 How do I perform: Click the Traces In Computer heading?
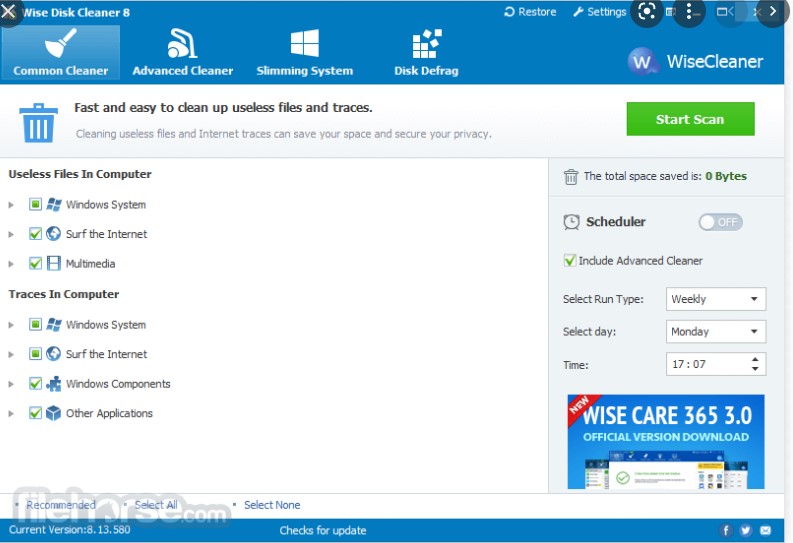tap(64, 294)
